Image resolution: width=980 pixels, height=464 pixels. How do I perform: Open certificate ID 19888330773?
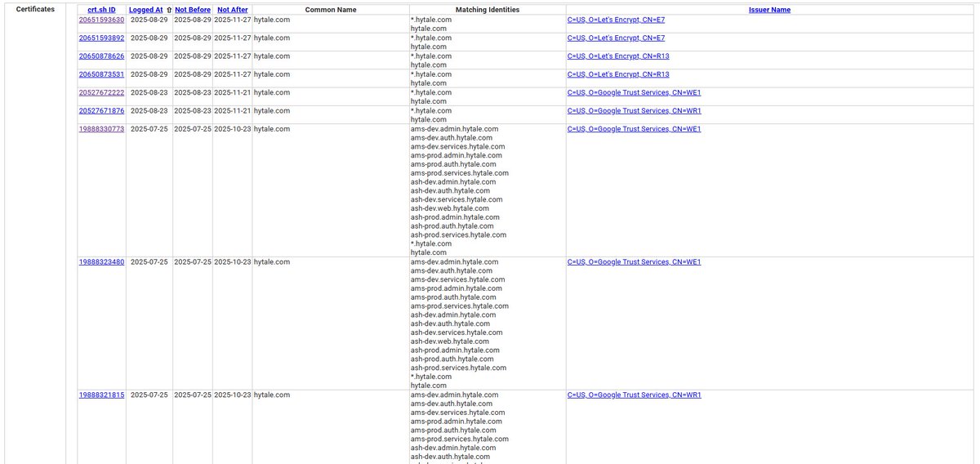pyautogui.click(x=101, y=129)
